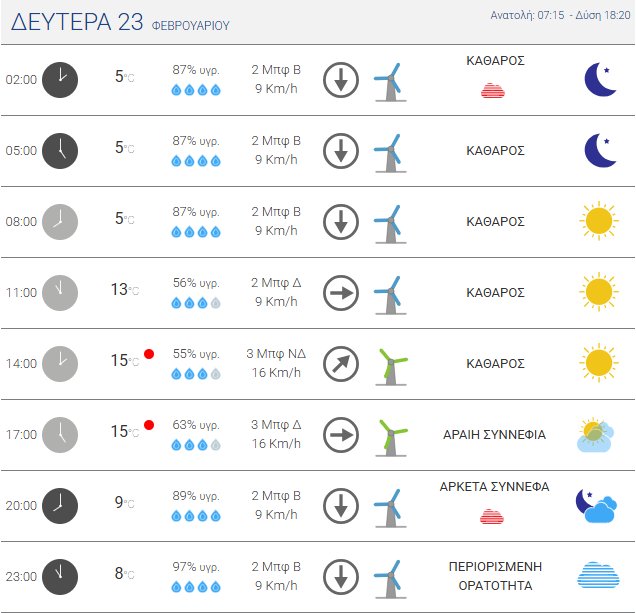Click the ΔΕΥΤΕΡΑ 23 date heading

coord(78,22)
